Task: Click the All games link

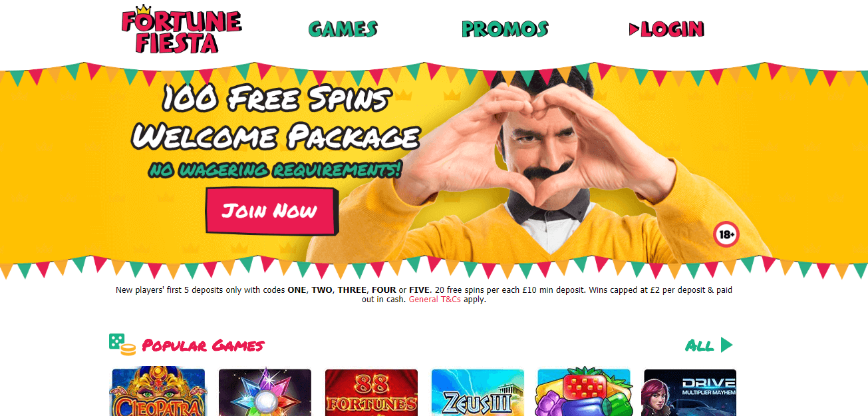Action: 699,345
